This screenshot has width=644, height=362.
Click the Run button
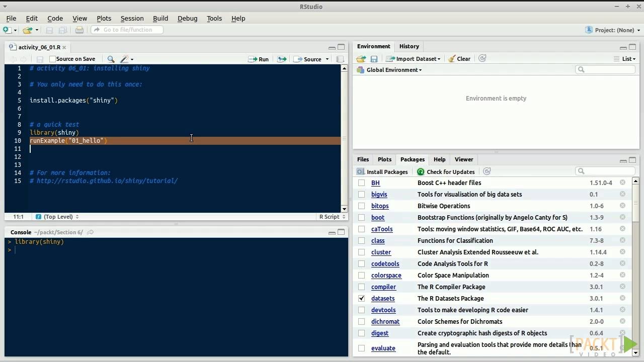point(259,59)
